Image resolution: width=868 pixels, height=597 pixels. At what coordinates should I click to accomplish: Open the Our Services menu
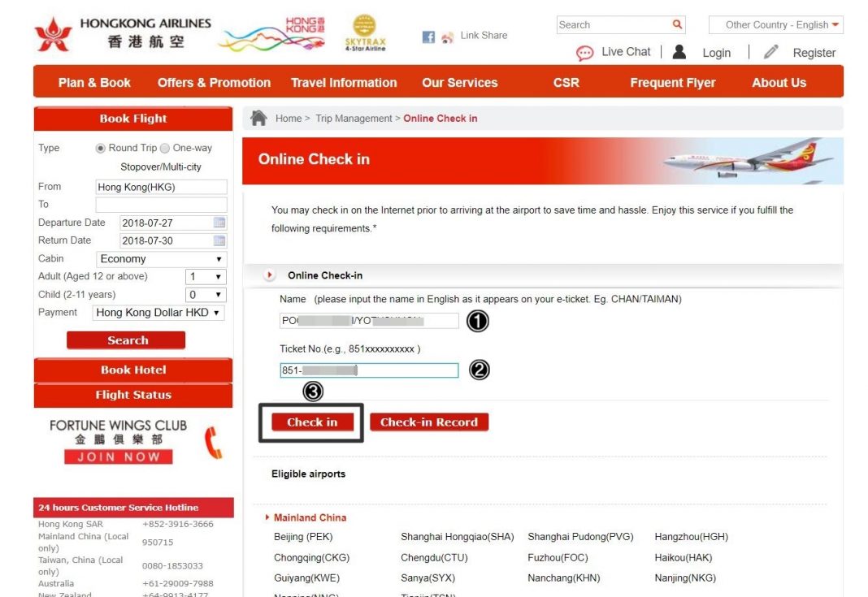point(460,82)
